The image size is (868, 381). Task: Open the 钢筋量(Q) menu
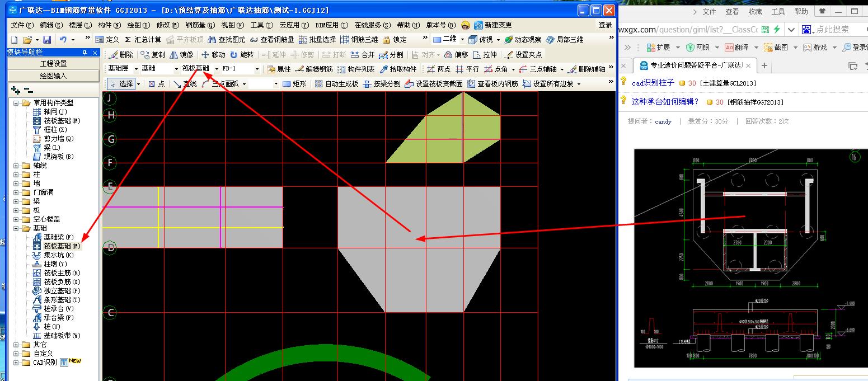click(x=200, y=25)
